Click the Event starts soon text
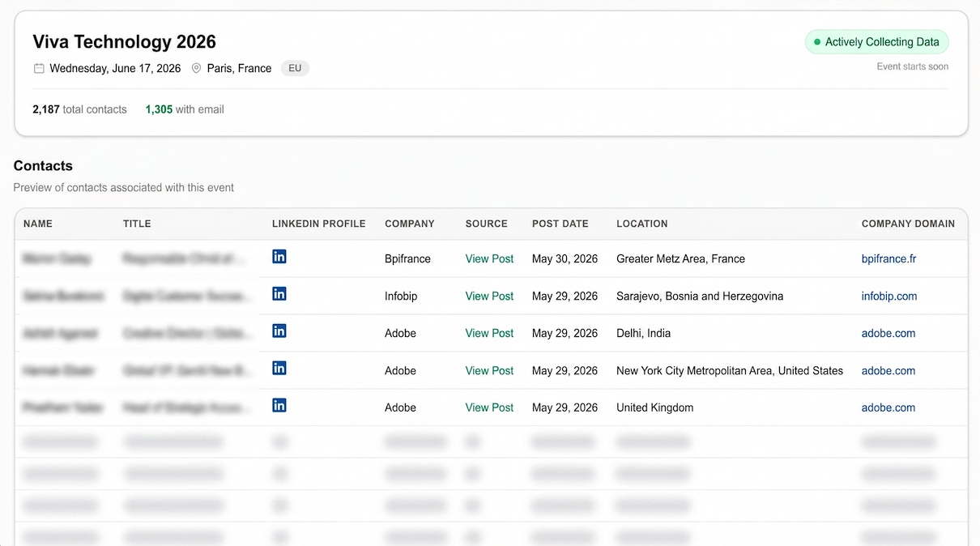 [913, 66]
